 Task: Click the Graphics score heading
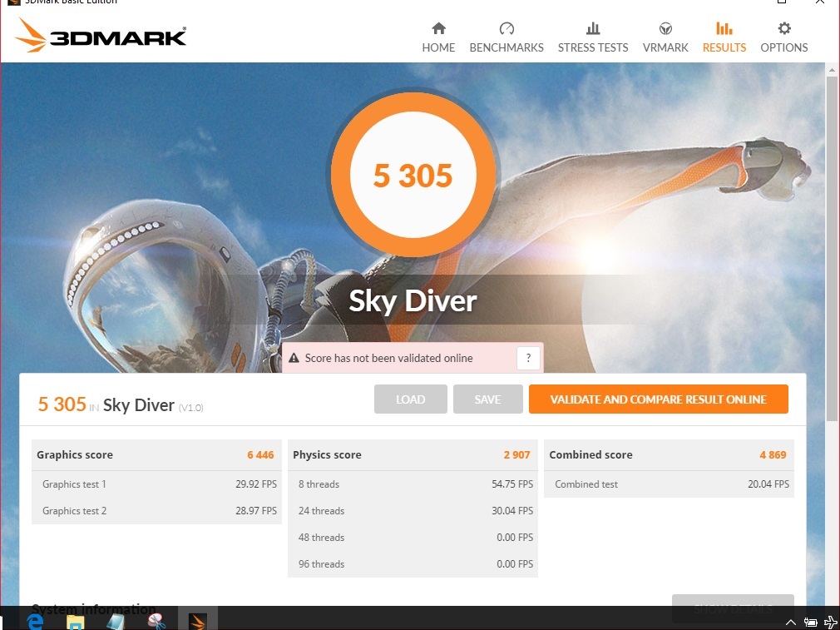pos(75,455)
